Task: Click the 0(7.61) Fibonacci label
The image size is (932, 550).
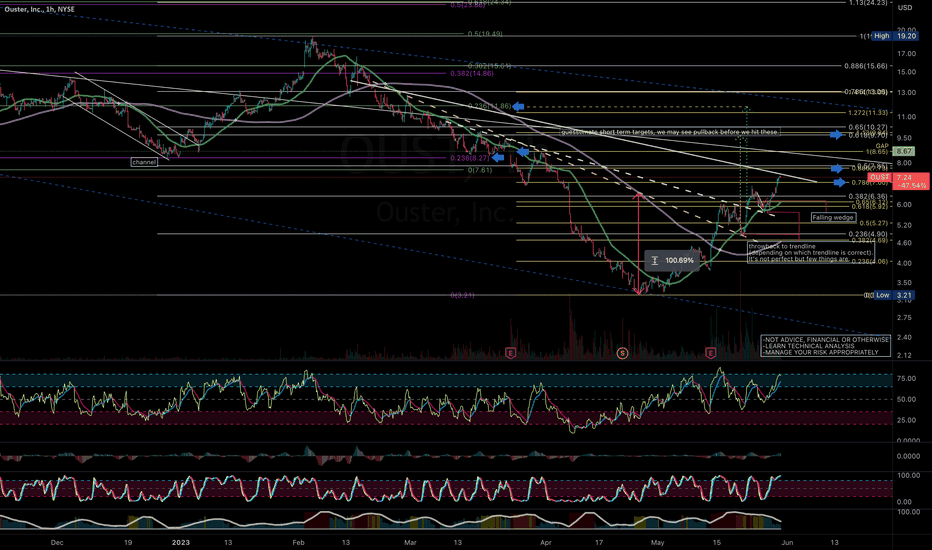Action: (x=480, y=170)
